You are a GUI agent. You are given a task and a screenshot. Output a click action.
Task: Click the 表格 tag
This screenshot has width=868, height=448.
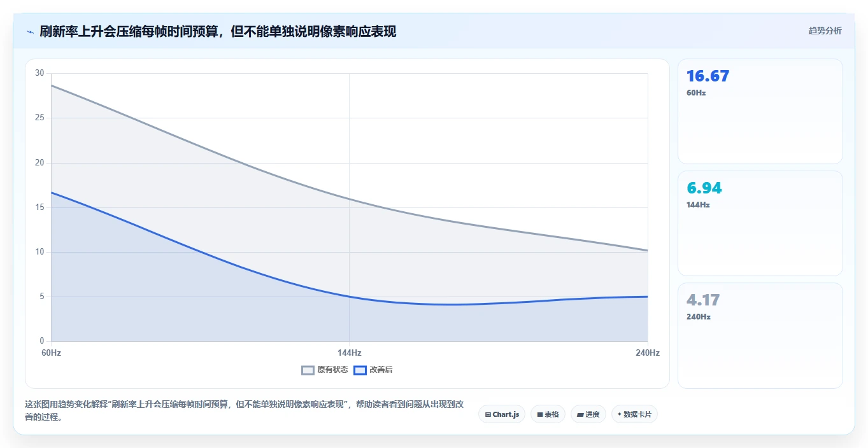pyautogui.click(x=548, y=414)
